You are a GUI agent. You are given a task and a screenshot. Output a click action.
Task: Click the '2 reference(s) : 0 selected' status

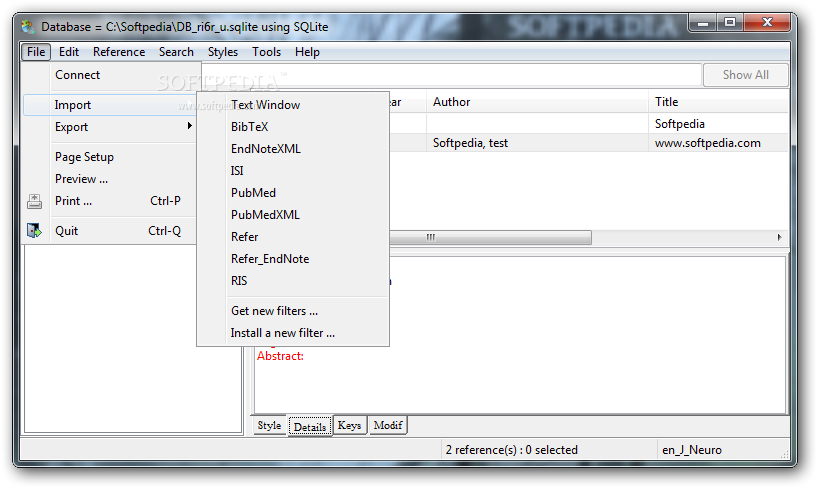(512, 450)
